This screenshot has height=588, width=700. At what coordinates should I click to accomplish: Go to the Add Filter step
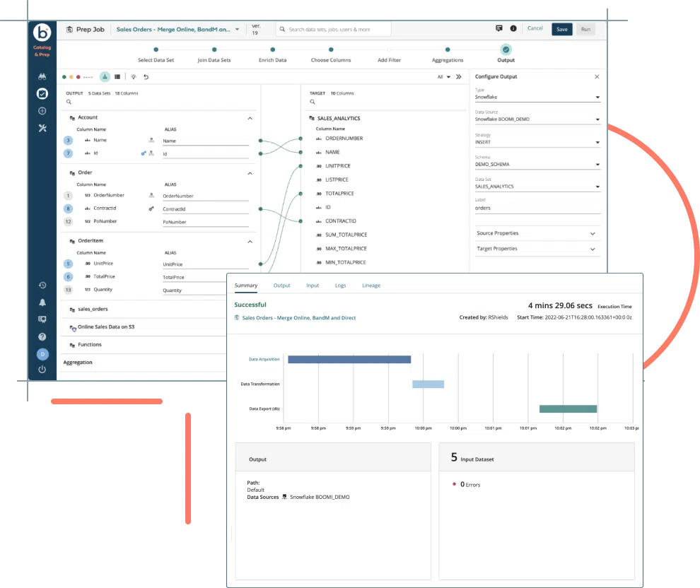[x=390, y=55]
